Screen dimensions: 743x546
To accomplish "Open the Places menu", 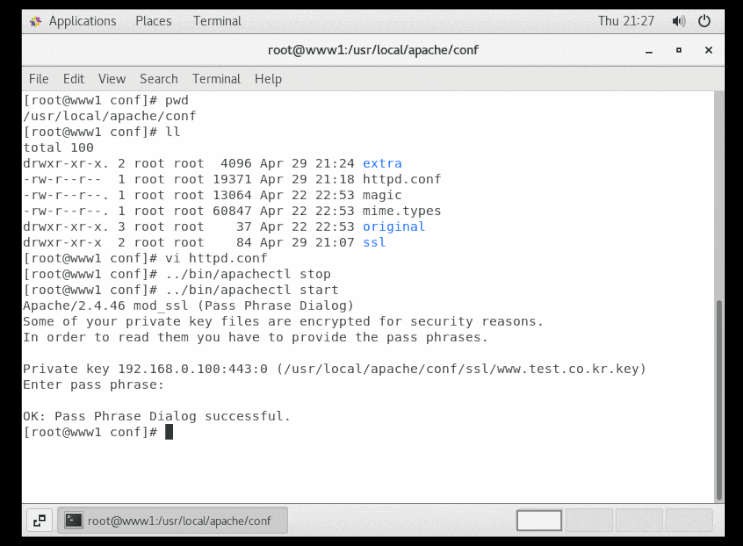I will point(153,21).
